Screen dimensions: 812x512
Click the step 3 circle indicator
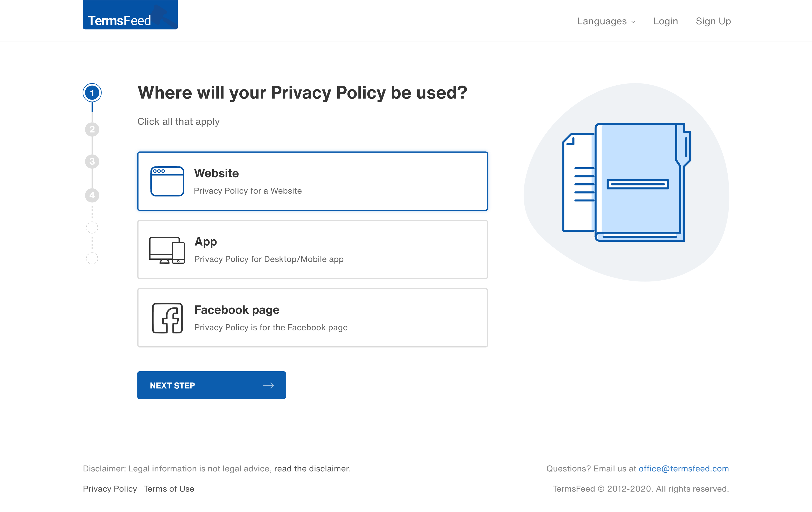[x=92, y=161]
